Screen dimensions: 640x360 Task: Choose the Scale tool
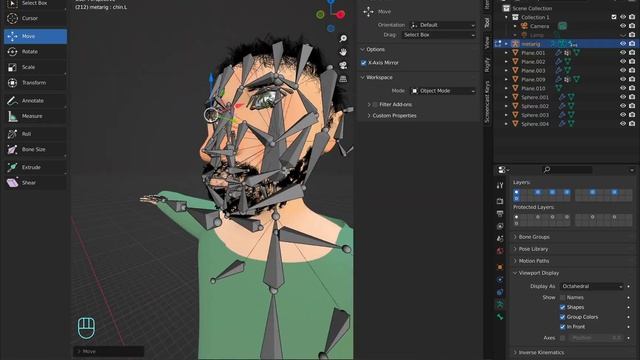pyautogui.click(x=35, y=67)
